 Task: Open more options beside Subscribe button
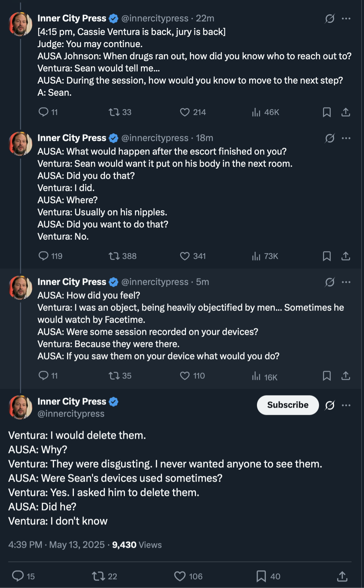point(346,405)
